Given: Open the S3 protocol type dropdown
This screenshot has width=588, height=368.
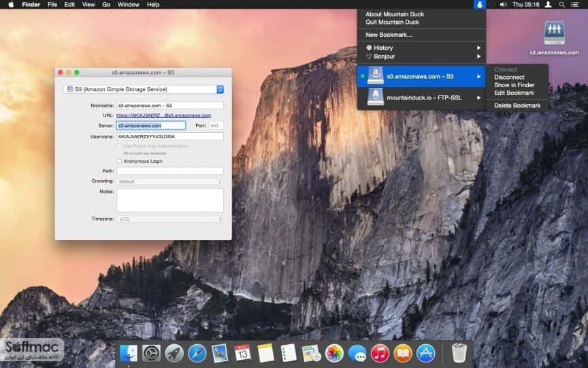Looking at the screenshot, I should [144, 89].
